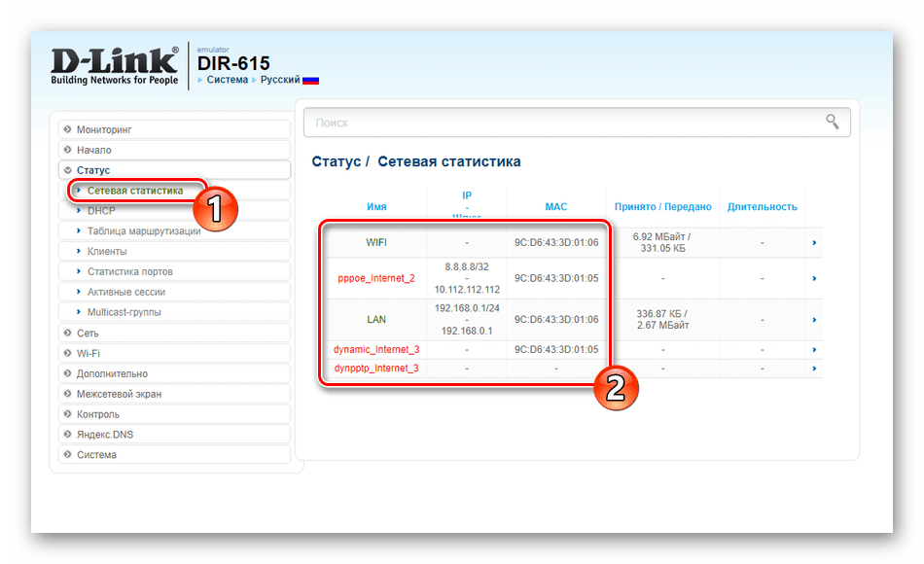Open details arrow for dynpptp_Internet_3 row
The width and height of the screenshot is (924, 564).
tap(814, 369)
